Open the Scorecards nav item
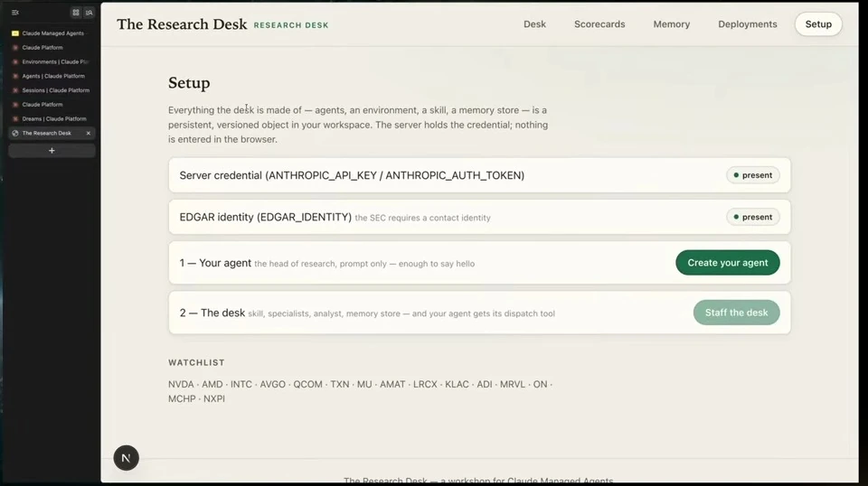Screen dimensions: 868x486 (599, 24)
